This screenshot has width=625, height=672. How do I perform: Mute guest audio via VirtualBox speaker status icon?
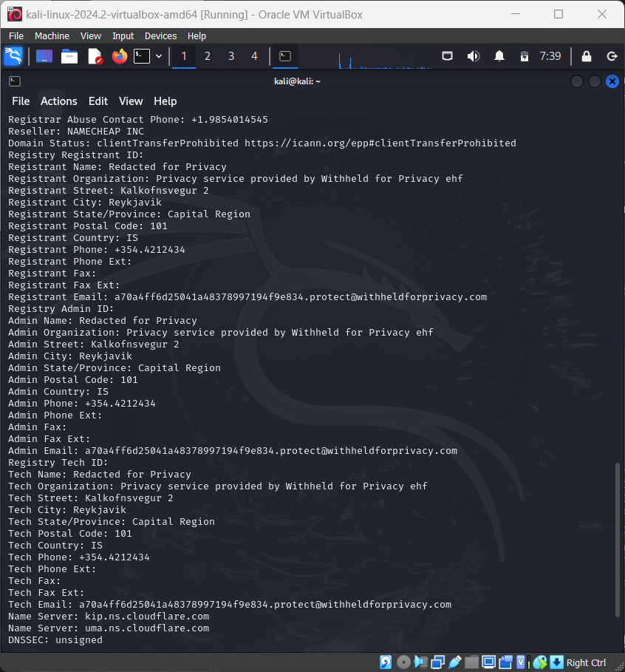[x=420, y=662]
